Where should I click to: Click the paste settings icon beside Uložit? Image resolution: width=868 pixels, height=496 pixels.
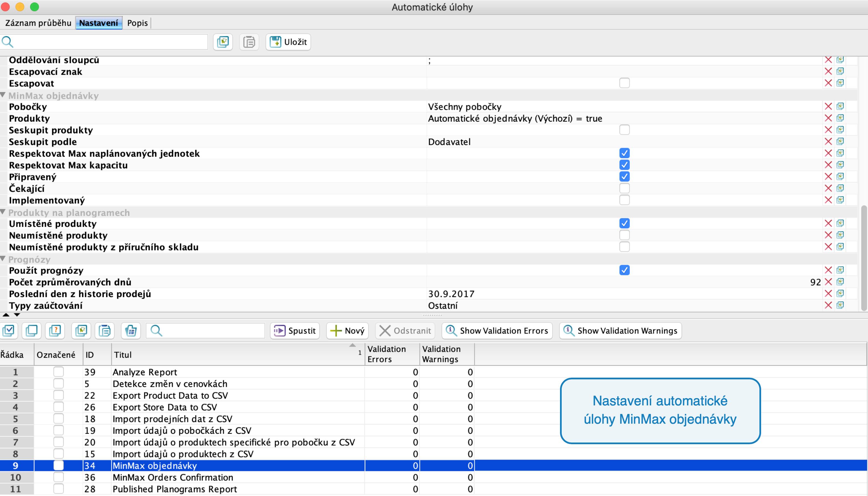[249, 42]
